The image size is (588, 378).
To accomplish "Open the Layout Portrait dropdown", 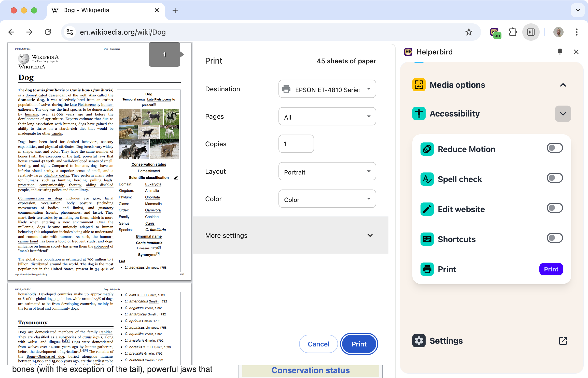I will tap(327, 171).
